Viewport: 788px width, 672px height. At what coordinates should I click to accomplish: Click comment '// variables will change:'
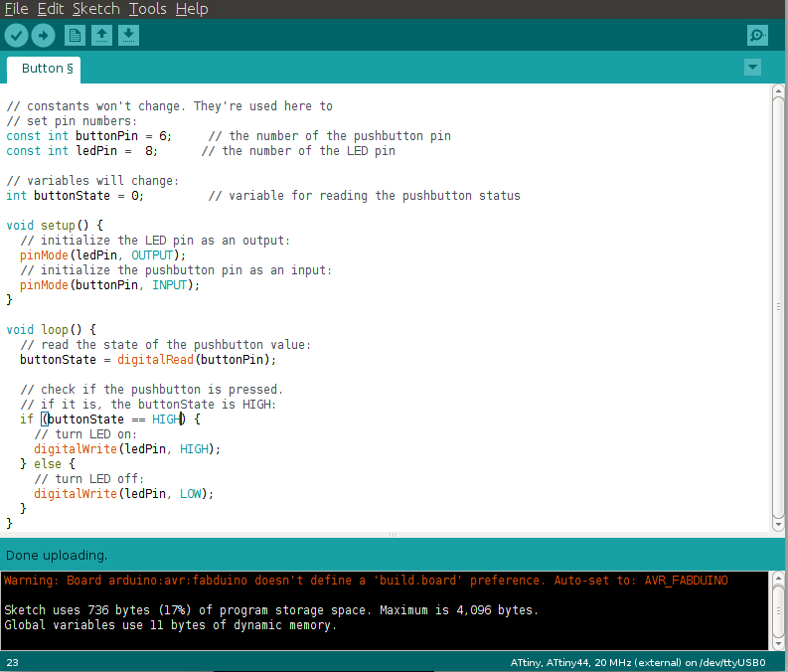(92, 181)
